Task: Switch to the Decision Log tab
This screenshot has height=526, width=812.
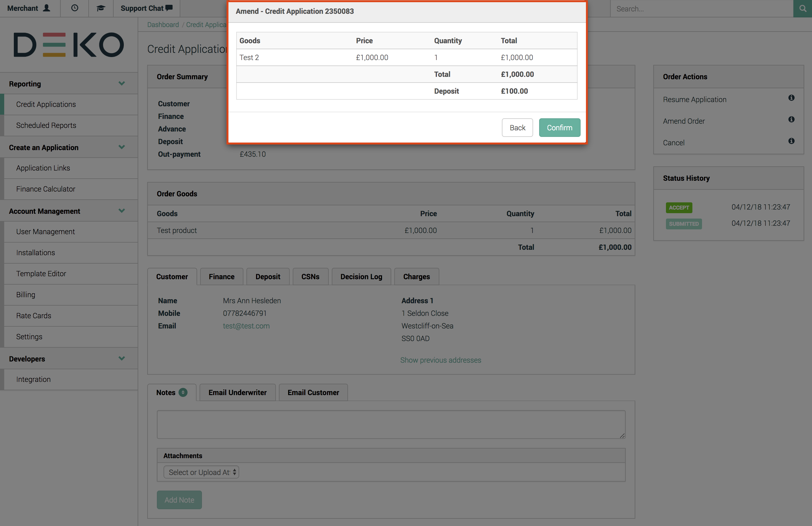Action: pyautogui.click(x=361, y=277)
